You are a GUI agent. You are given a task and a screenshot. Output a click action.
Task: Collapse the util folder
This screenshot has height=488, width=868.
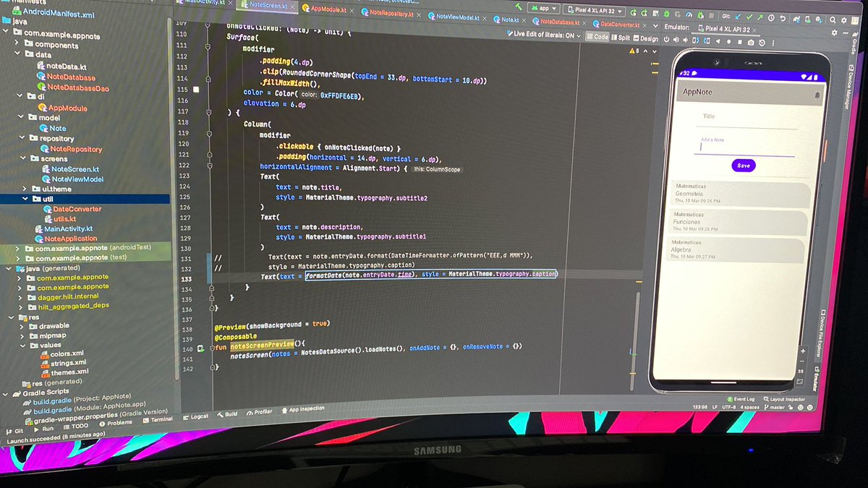26,198
